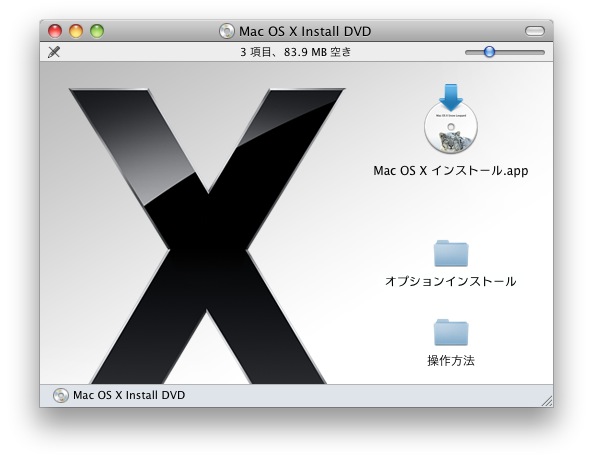Click the Mac OS X Install DVD path bar entry
Image resolution: width=593 pixels, height=467 pixels.
click(x=119, y=395)
